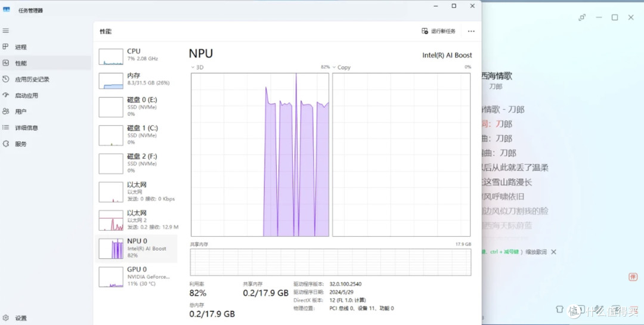Image resolution: width=644 pixels, height=325 pixels.
Task: Click the lyric line ending 后从此就丢了温柔
Action: (x=515, y=168)
